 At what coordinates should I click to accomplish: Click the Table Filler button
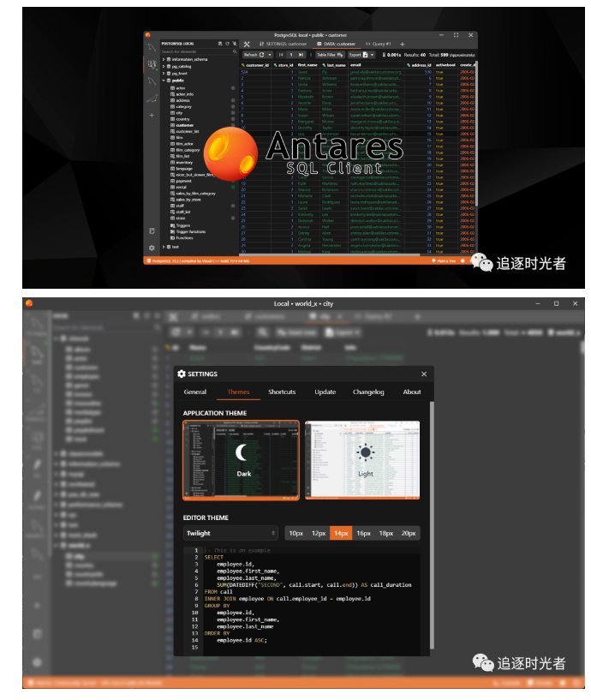point(330,55)
